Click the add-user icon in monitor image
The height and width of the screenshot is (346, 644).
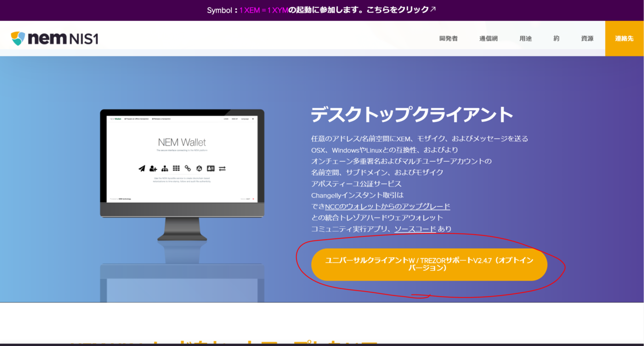click(x=153, y=168)
